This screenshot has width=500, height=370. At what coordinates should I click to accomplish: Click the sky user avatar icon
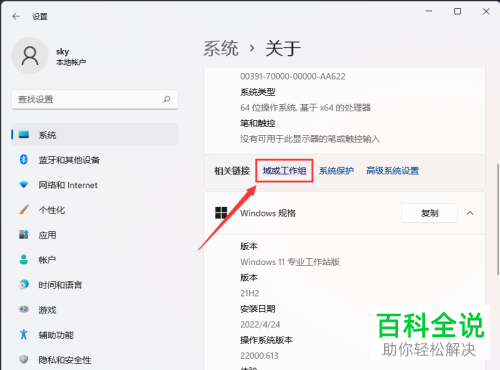click(30, 55)
